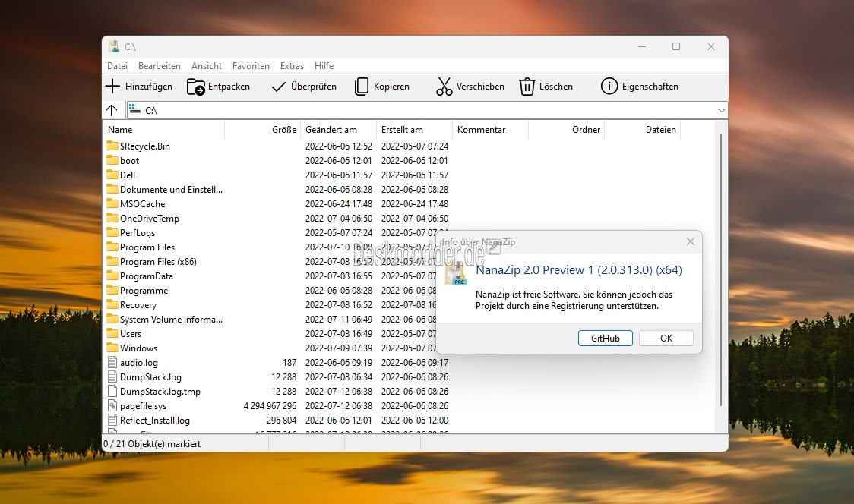Confirm the NanaZip info dialog with OK
The image size is (854, 504).
[666, 338]
